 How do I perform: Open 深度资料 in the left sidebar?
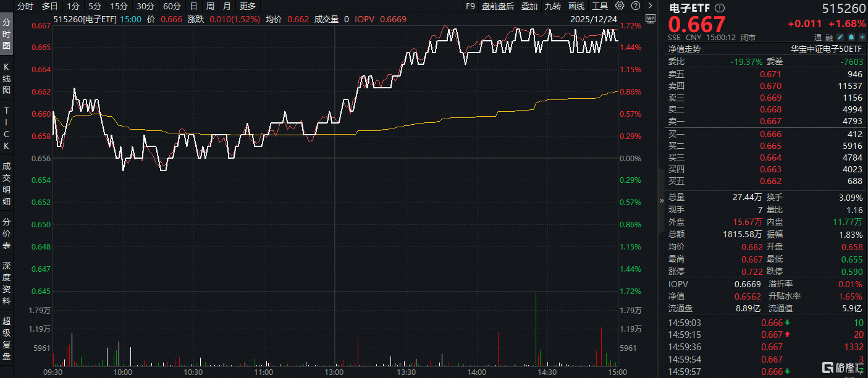(x=7, y=282)
